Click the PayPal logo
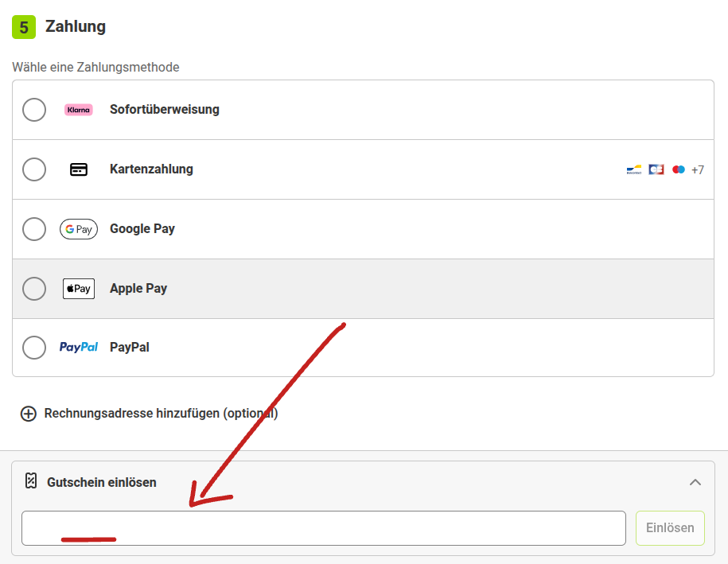 [78, 347]
